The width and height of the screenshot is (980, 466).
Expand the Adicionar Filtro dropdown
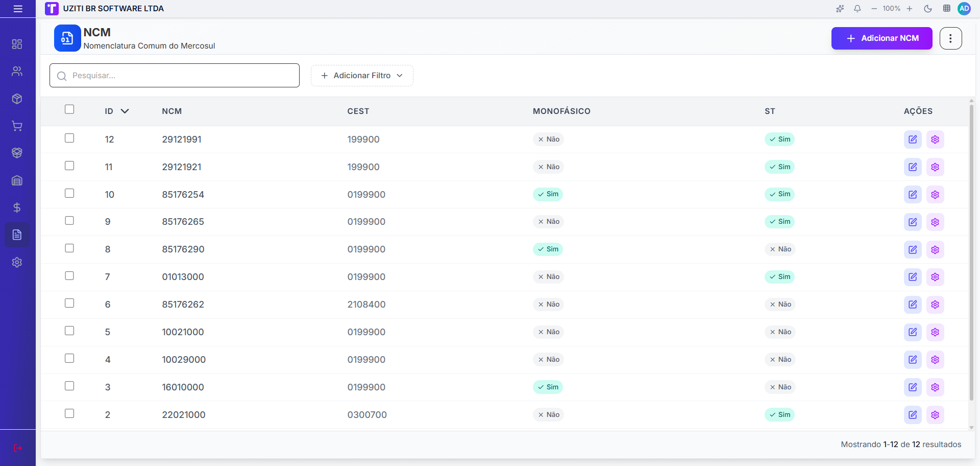(x=362, y=76)
